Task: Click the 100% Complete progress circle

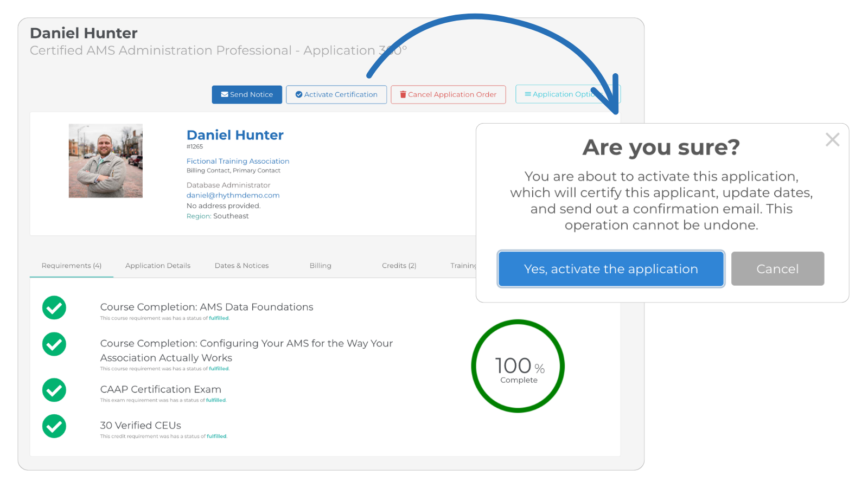Action: pyautogui.click(x=518, y=367)
